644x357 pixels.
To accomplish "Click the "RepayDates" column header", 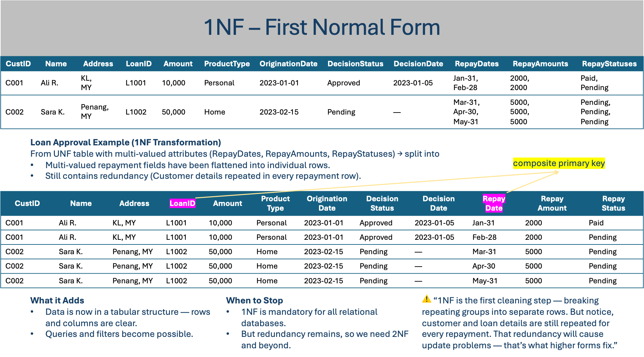I will [x=477, y=64].
